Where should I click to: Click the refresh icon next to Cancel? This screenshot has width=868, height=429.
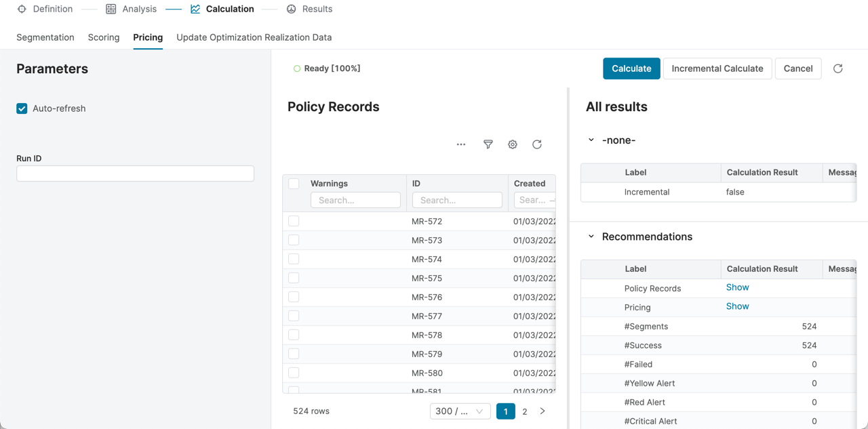tap(838, 68)
